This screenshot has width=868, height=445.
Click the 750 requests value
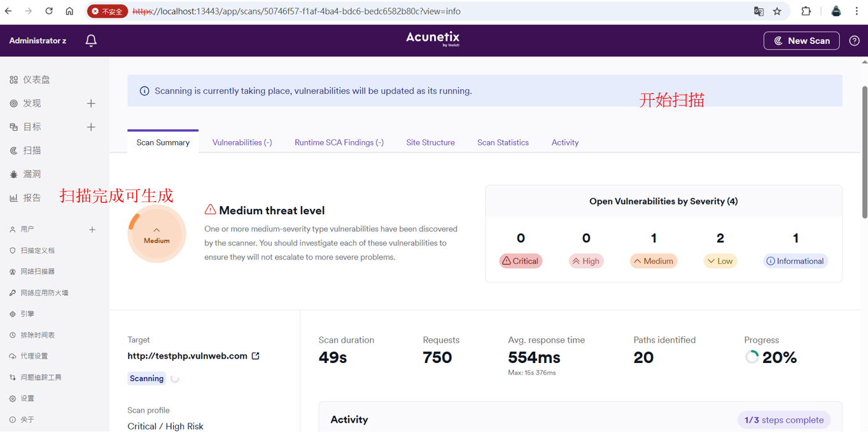click(x=437, y=357)
